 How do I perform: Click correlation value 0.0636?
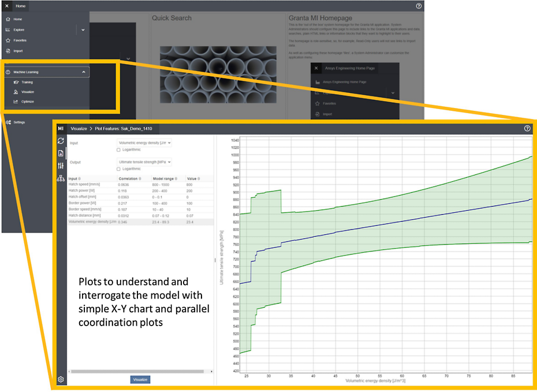[x=124, y=185]
